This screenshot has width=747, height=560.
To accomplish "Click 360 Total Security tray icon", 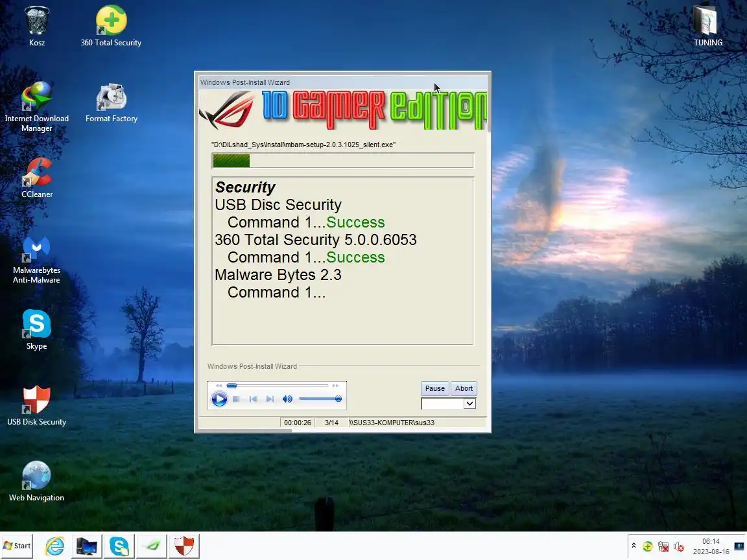I will 647,546.
